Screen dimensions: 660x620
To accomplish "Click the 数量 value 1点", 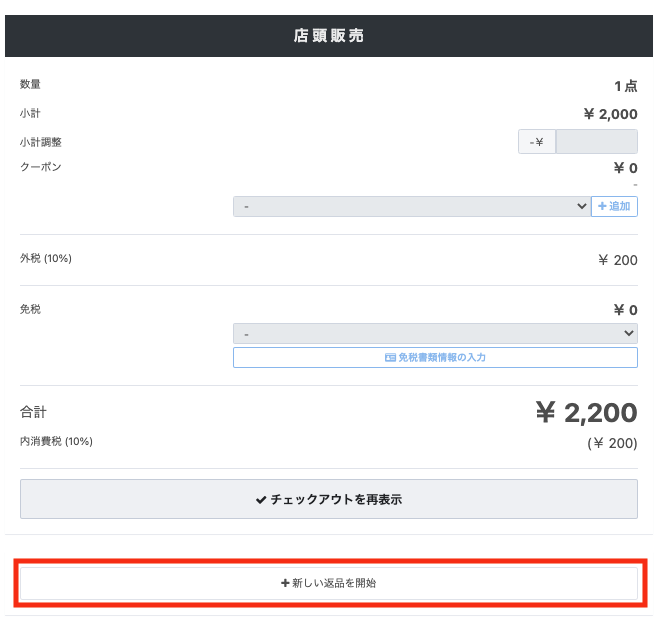I will click(x=625, y=86).
